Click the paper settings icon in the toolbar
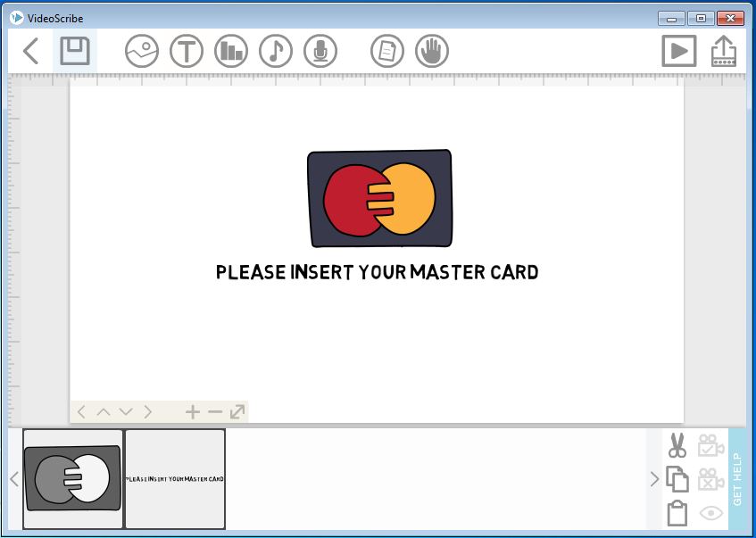Image resolution: width=756 pixels, height=538 pixels. 386,51
